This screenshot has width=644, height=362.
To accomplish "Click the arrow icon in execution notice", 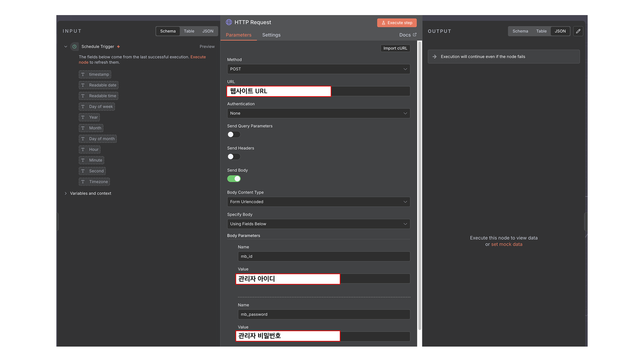I will 434,57.
